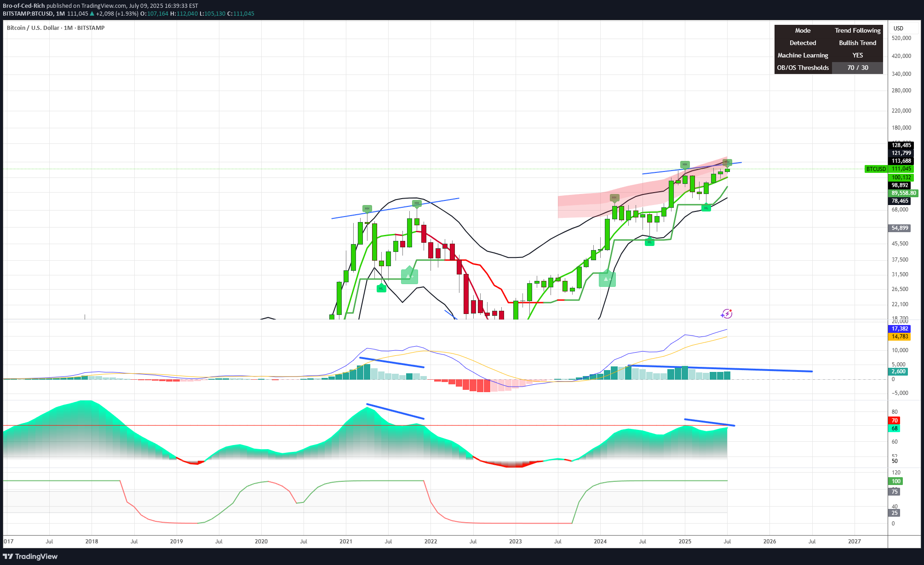The image size is (924, 565).
Task: Click the 'Bullish Trend' detected cell
Action: pos(857,43)
